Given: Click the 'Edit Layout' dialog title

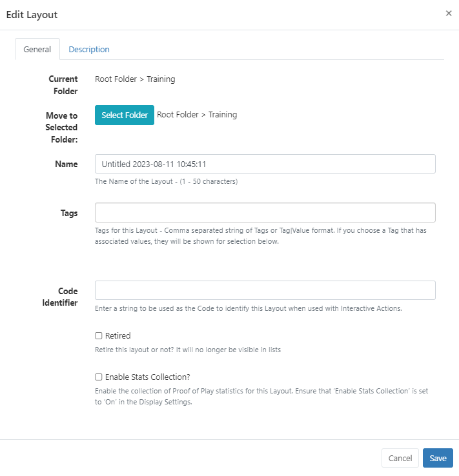Looking at the screenshot, I should (32, 15).
